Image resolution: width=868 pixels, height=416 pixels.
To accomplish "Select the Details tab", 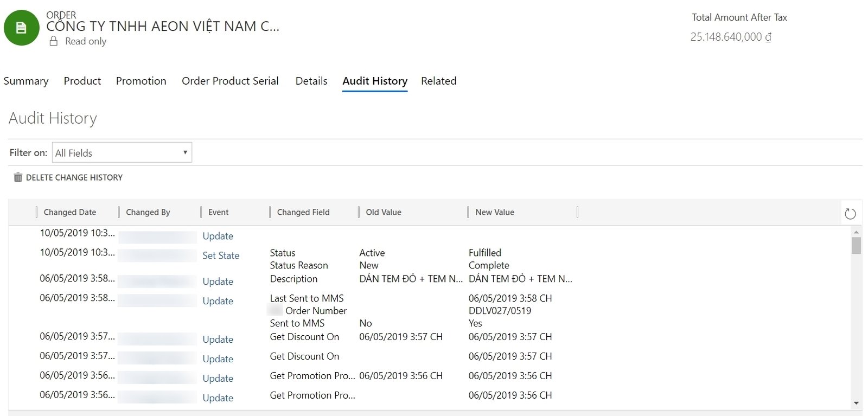I will (311, 81).
